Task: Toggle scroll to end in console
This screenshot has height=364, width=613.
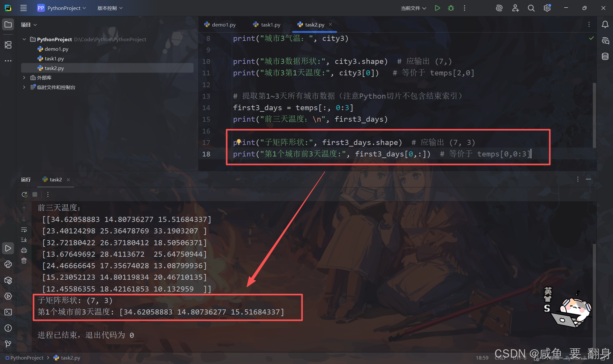Action: pyautogui.click(x=24, y=240)
